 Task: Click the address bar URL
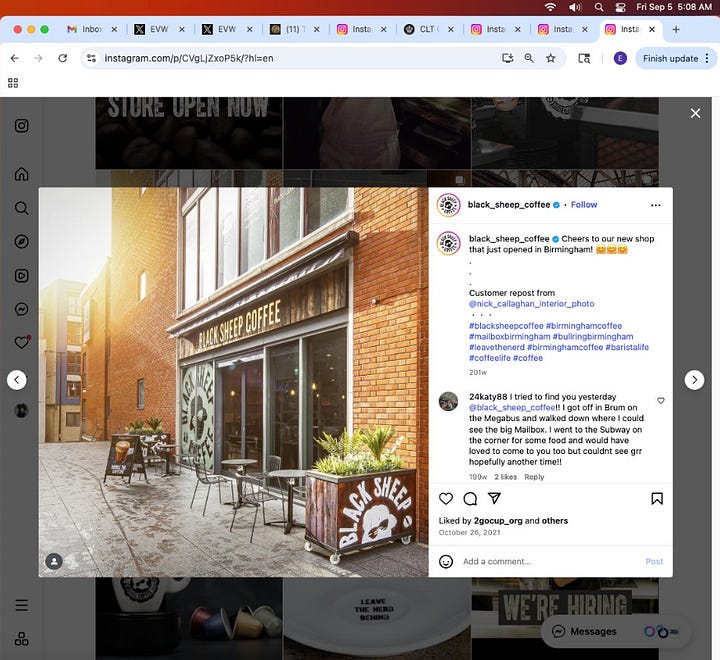point(189,58)
